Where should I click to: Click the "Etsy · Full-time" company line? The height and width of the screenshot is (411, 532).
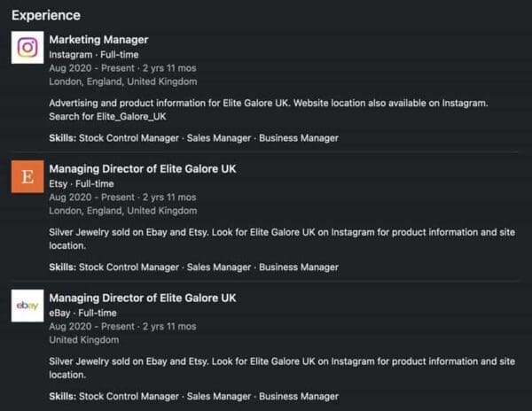(82, 183)
